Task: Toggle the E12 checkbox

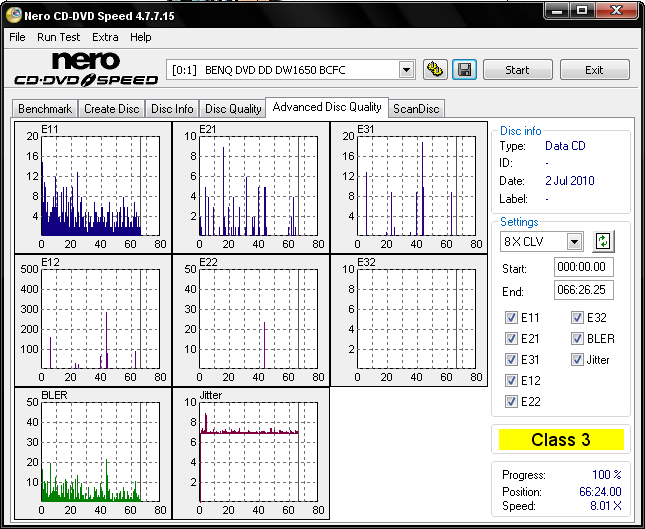Action: 511,381
